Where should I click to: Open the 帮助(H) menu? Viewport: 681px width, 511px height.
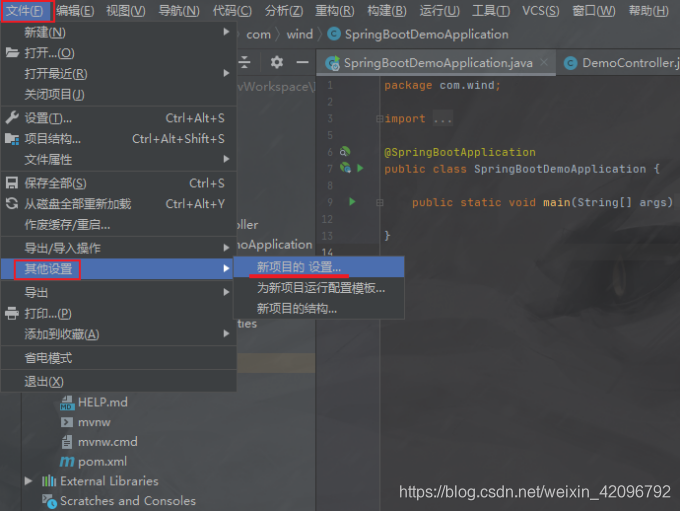pos(648,10)
